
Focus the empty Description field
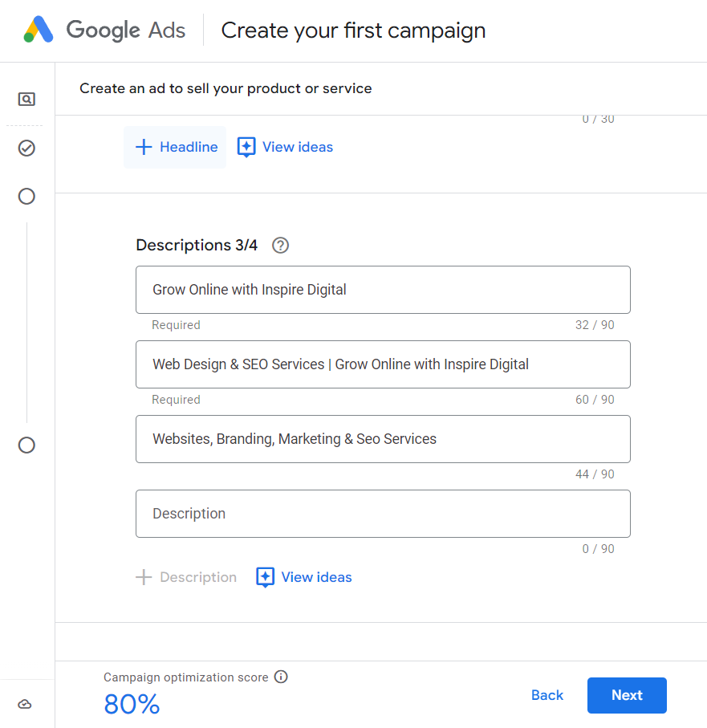(383, 514)
